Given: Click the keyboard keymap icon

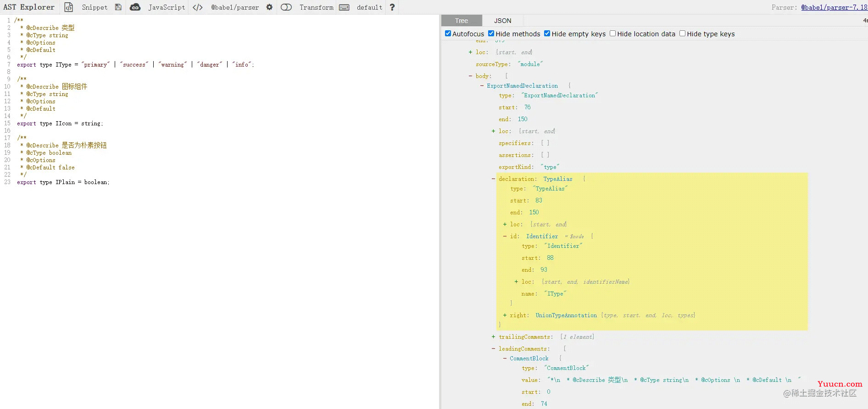Looking at the screenshot, I should (x=344, y=7).
